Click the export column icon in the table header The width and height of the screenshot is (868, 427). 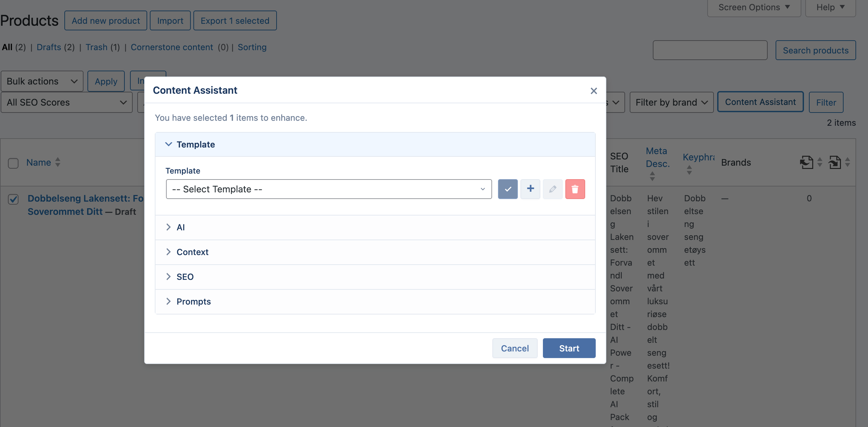tap(806, 162)
